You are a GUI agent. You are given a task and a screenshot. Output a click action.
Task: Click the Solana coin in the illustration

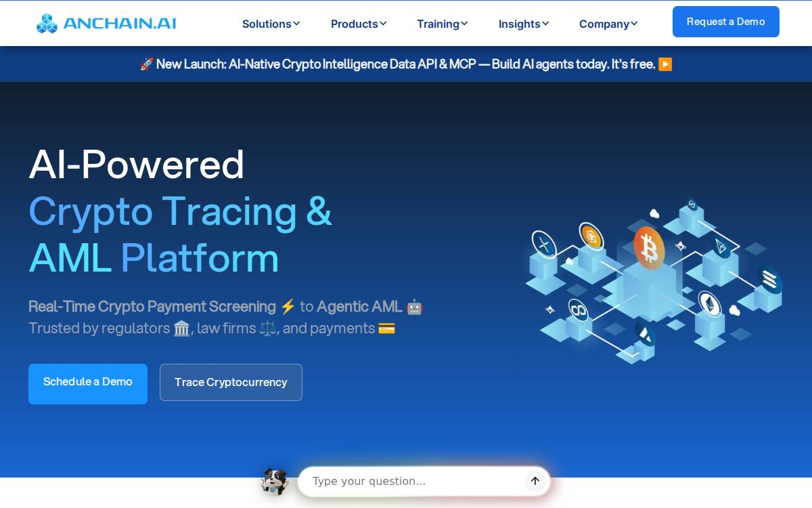(770, 279)
